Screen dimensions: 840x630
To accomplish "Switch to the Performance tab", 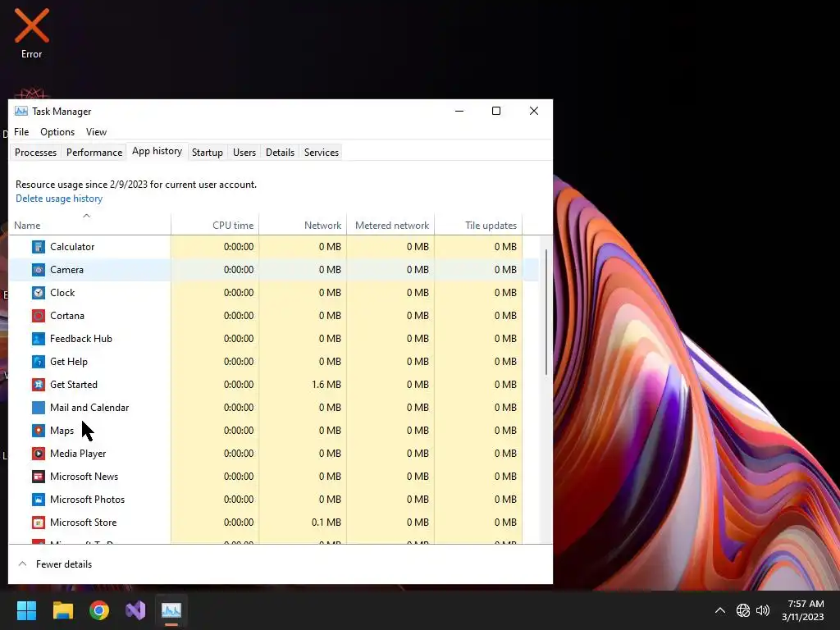I will [94, 152].
